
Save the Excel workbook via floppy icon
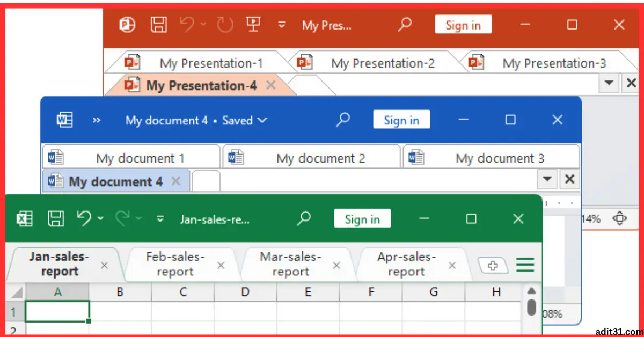[x=56, y=218]
